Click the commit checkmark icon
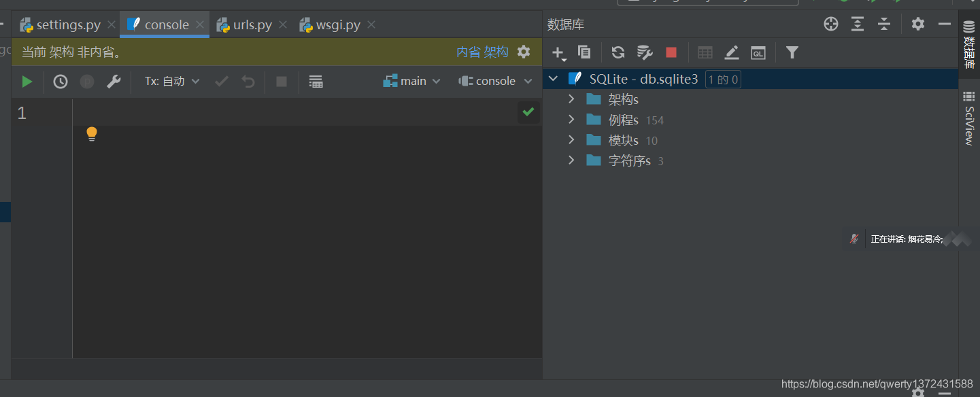 222,82
